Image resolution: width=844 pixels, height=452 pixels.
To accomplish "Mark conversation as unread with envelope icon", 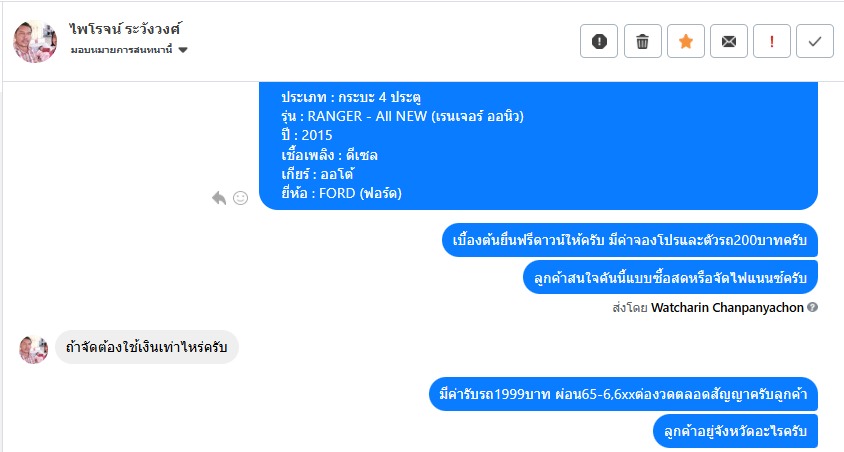I will (x=729, y=41).
